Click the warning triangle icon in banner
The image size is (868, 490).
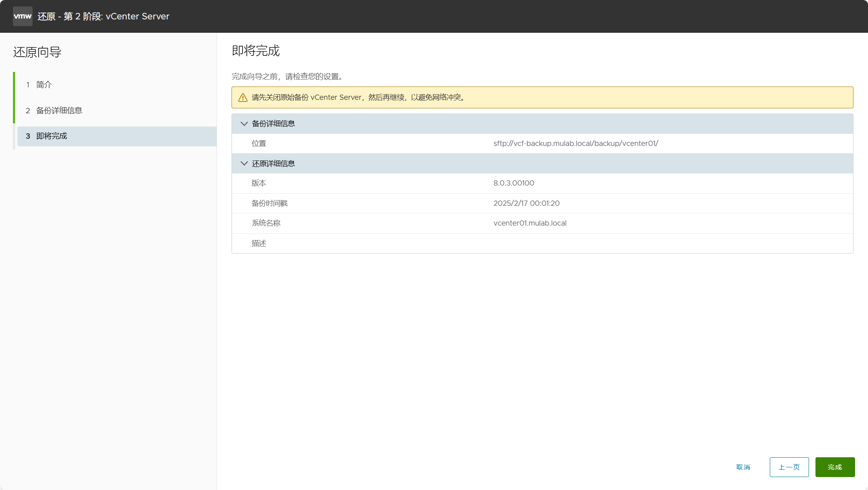pos(243,97)
